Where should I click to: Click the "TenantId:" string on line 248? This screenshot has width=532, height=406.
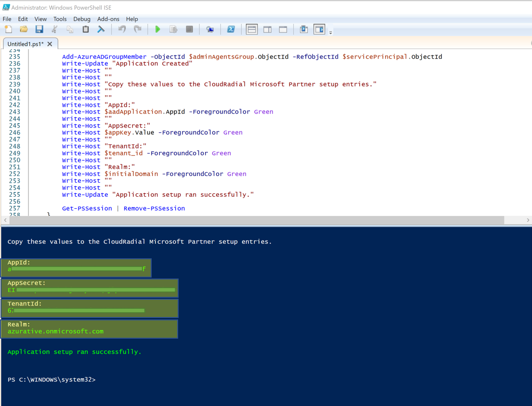125,146
